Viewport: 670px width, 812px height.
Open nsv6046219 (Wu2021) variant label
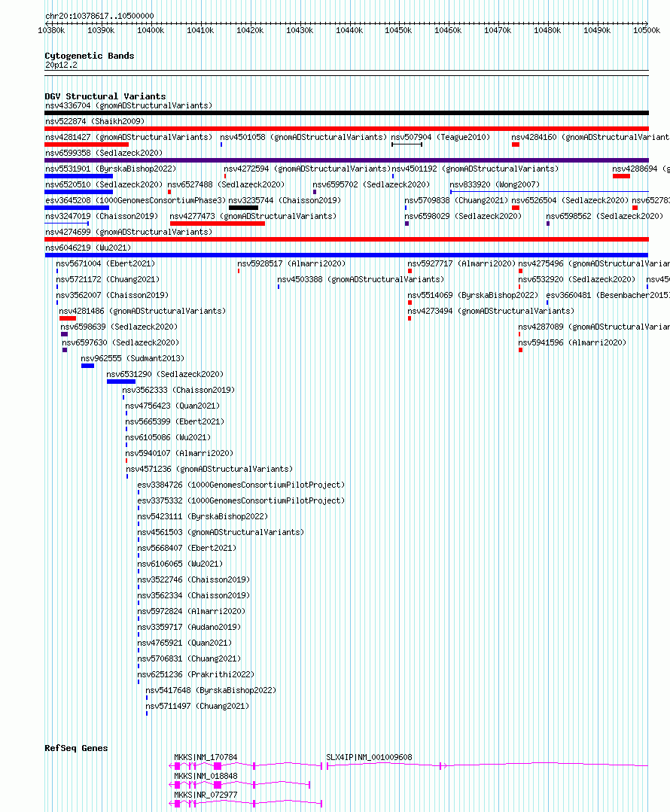pos(88,248)
